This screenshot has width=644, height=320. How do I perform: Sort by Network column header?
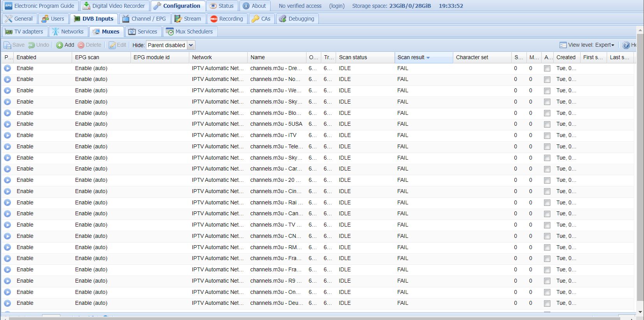(218, 57)
